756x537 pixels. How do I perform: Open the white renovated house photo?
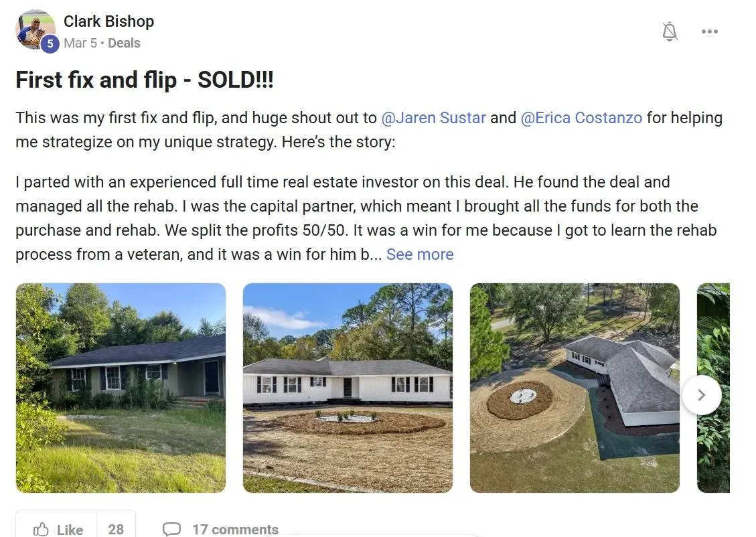[x=348, y=388]
